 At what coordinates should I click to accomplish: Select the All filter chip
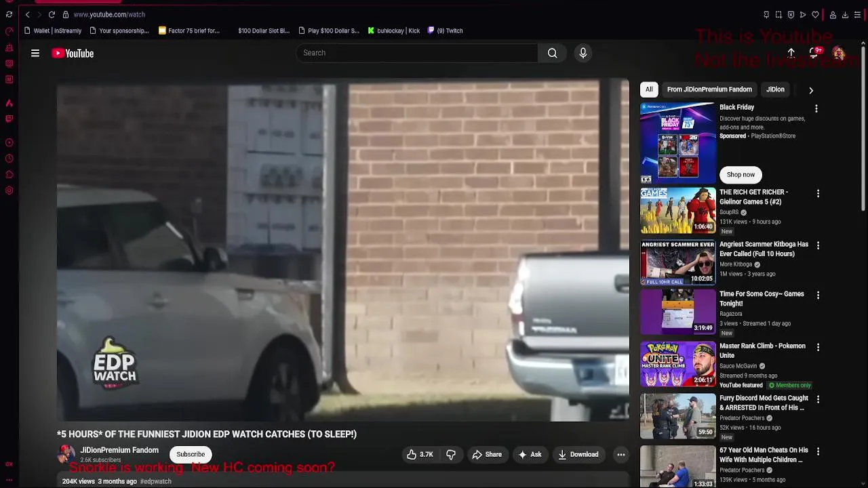coord(649,89)
